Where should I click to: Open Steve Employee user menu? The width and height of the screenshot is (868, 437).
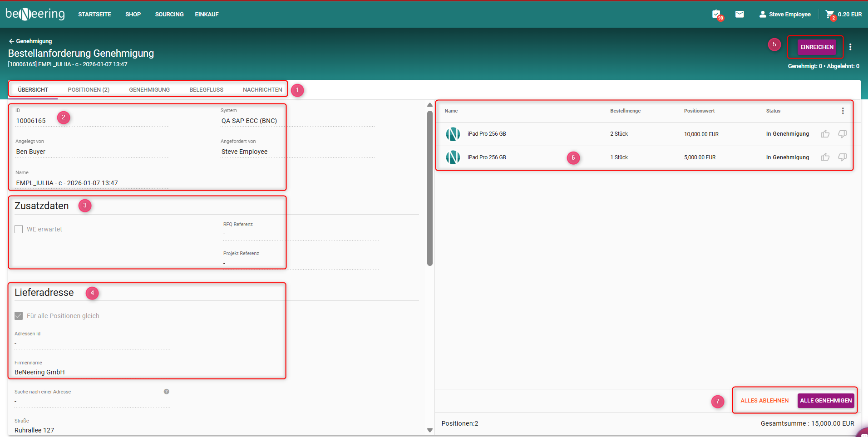(x=785, y=15)
